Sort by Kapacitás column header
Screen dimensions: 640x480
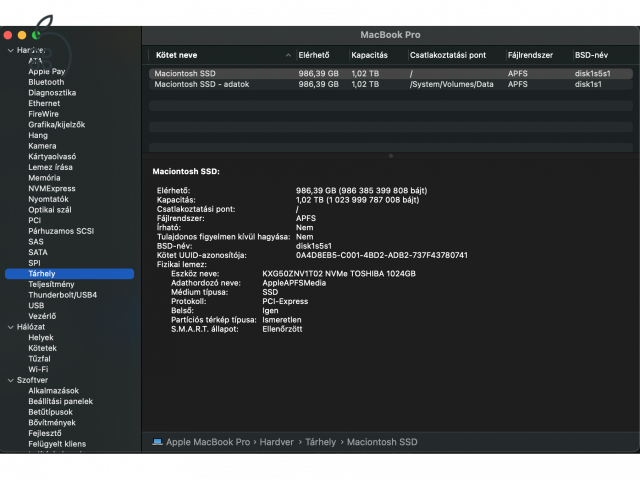pyautogui.click(x=369, y=55)
